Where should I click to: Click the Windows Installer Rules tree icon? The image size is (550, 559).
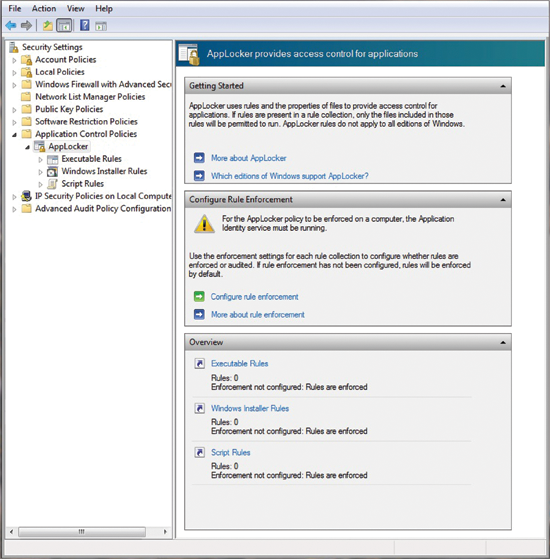click(x=52, y=171)
